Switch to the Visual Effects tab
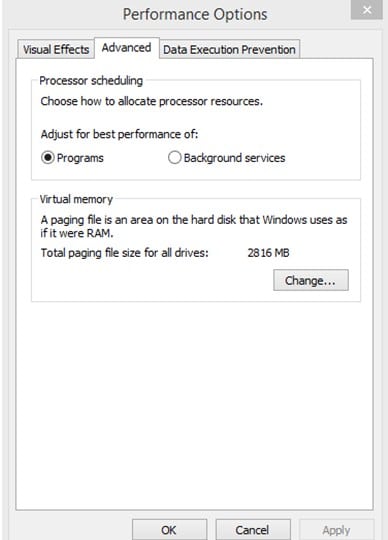Image resolution: width=388 pixels, height=540 pixels. pyautogui.click(x=56, y=50)
